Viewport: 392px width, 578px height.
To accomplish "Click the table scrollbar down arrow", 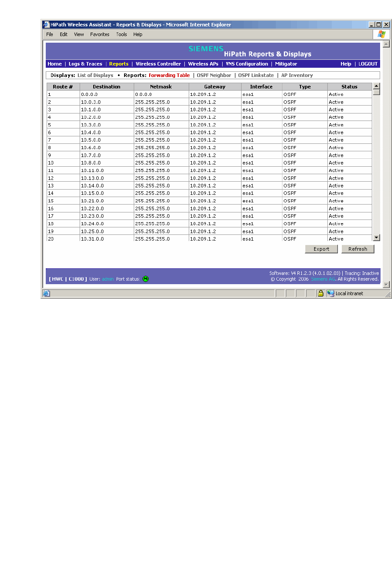I will pos(376,238).
